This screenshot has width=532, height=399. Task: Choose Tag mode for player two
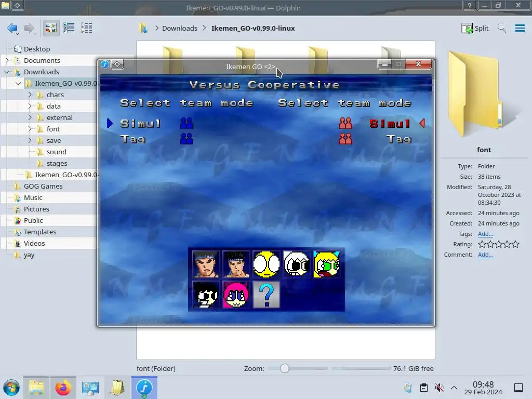pyautogui.click(x=399, y=139)
